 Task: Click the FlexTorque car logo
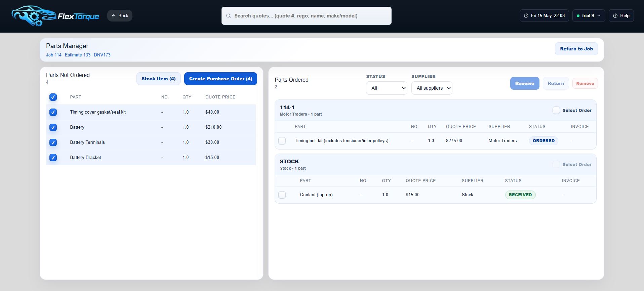click(55, 16)
